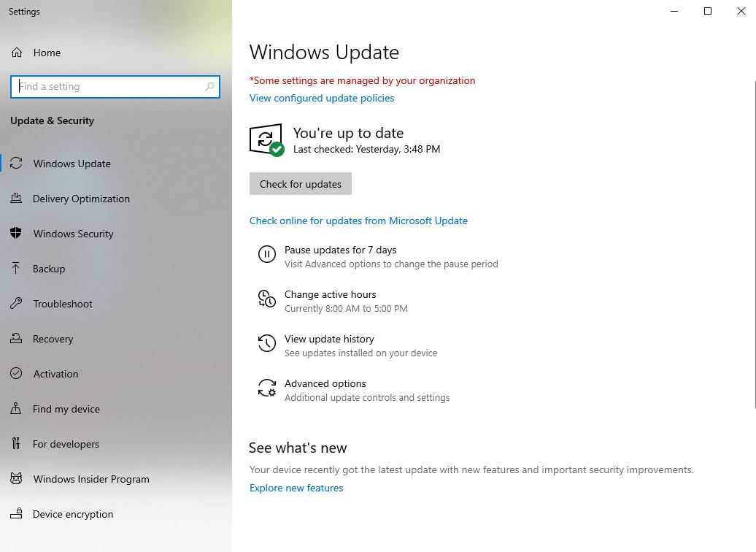Open For developers section
Screen dimensions: 756x552
coord(66,444)
